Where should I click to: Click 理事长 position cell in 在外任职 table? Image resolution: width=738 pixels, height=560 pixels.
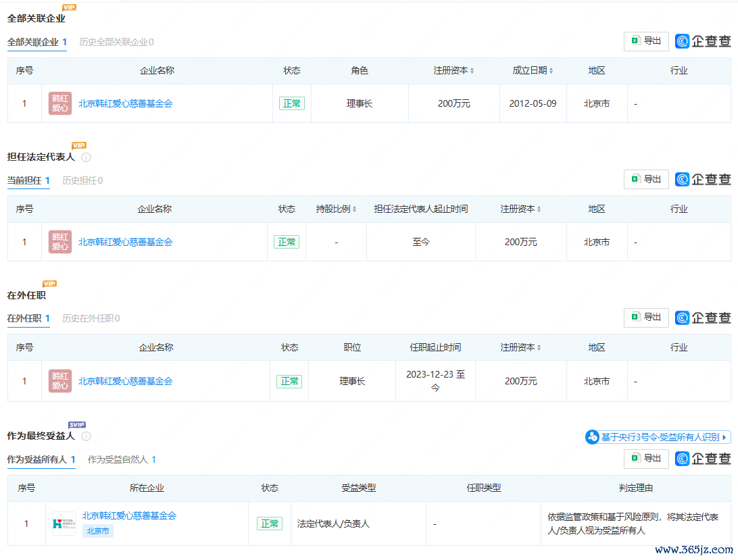tap(352, 381)
